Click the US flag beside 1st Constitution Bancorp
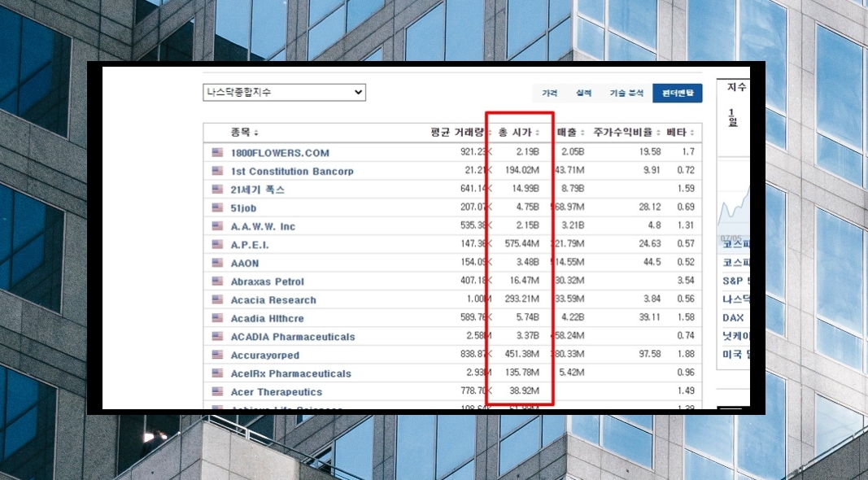 tap(217, 171)
